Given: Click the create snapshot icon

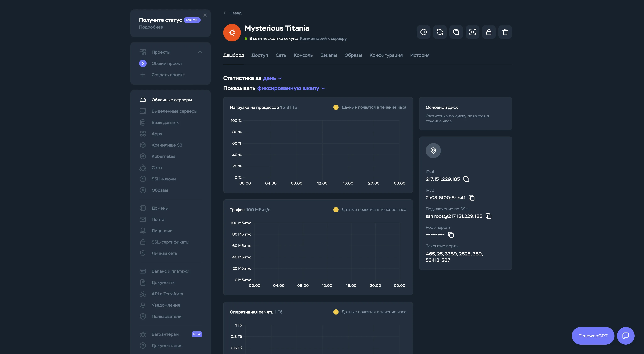Looking at the screenshot, I should [473, 32].
